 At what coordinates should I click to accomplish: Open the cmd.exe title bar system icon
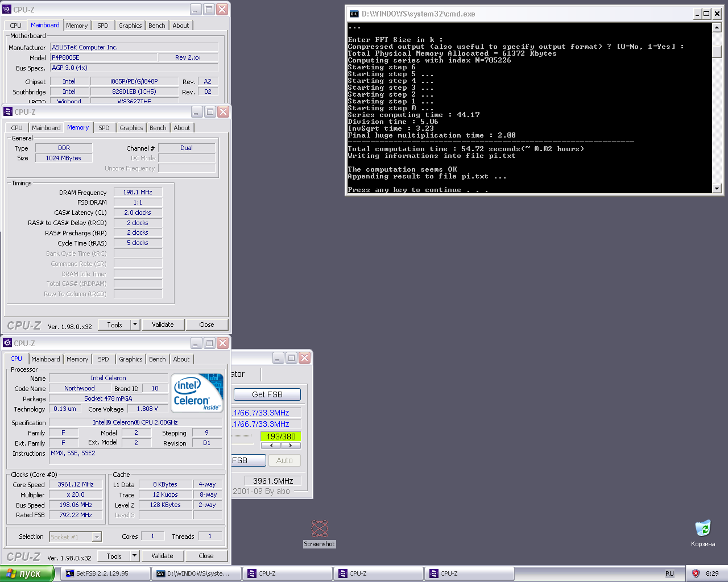tap(354, 14)
